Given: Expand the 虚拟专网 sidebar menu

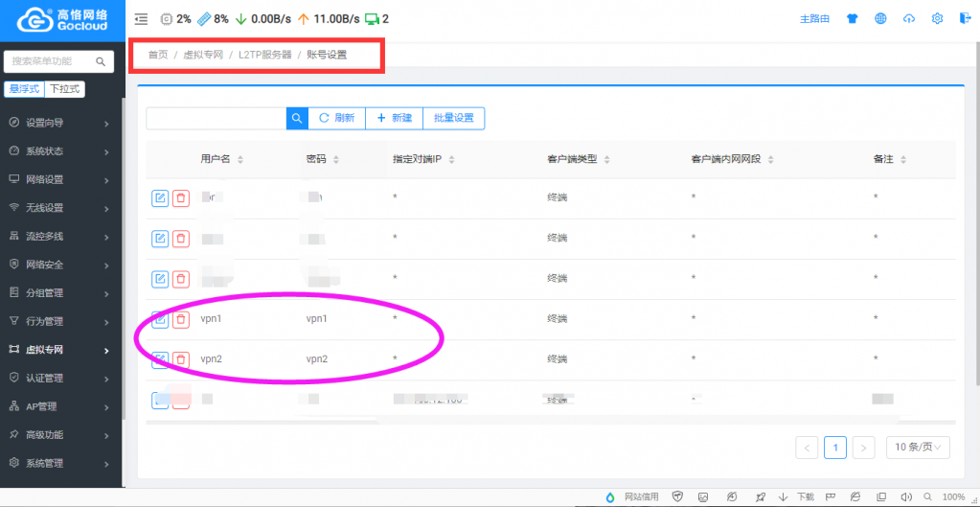Looking at the screenshot, I should pyautogui.click(x=57, y=350).
